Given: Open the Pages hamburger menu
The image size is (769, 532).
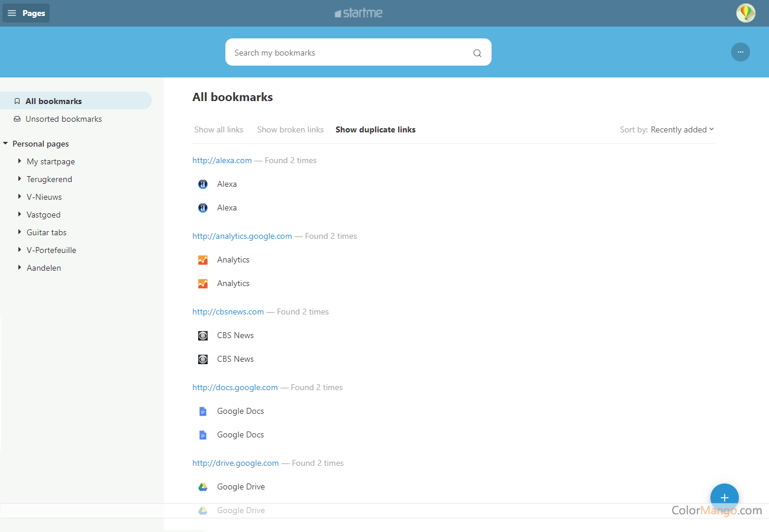Looking at the screenshot, I should [26, 13].
